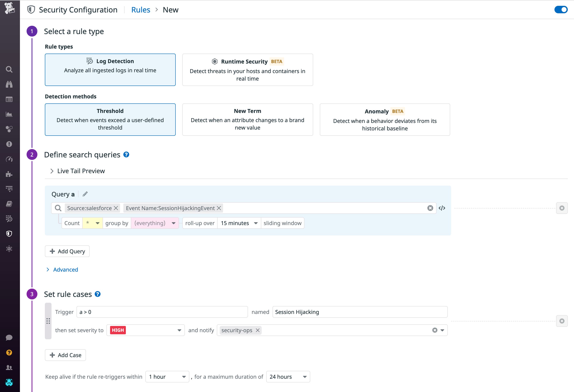Select the New Term detection method
574x392 pixels.
[x=247, y=120]
